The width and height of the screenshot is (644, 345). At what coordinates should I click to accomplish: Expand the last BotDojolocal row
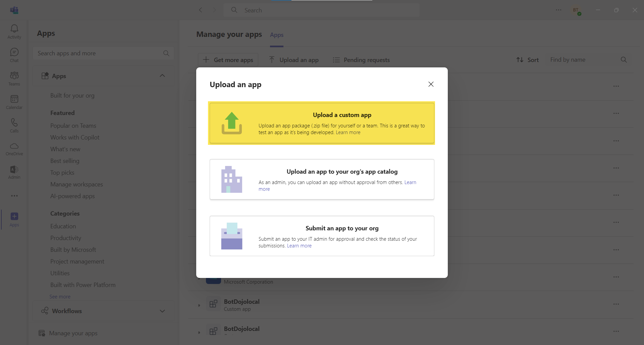[x=199, y=332]
